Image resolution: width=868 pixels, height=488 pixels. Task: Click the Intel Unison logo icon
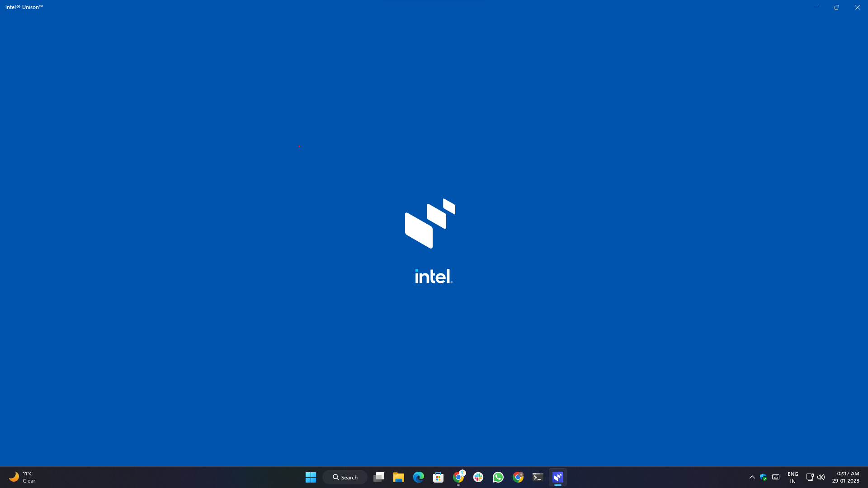(429, 224)
